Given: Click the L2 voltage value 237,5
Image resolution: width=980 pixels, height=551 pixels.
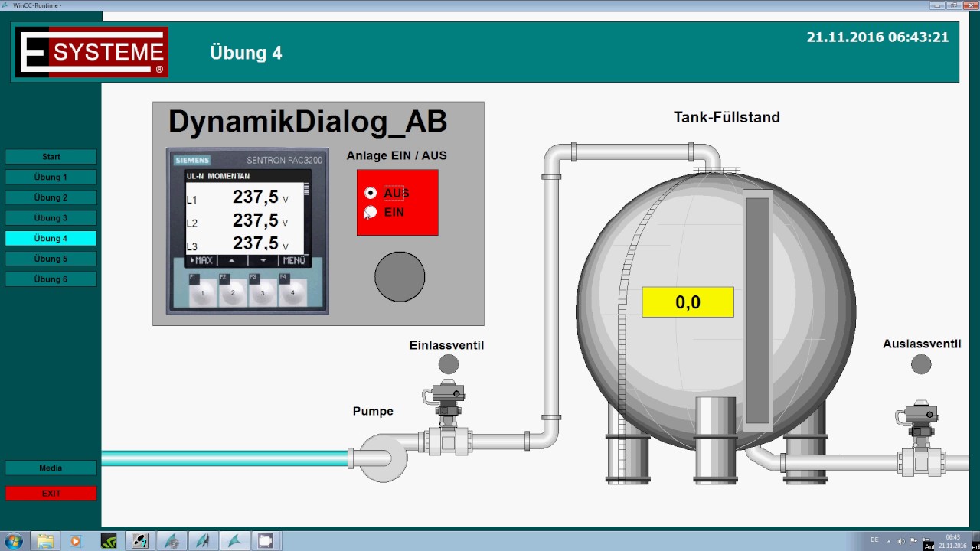Looking at the screenshot, I should [255, 221].
